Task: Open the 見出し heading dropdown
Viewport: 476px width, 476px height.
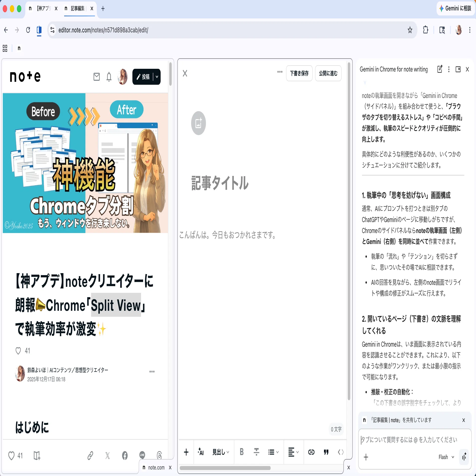Action: (221, 452)
